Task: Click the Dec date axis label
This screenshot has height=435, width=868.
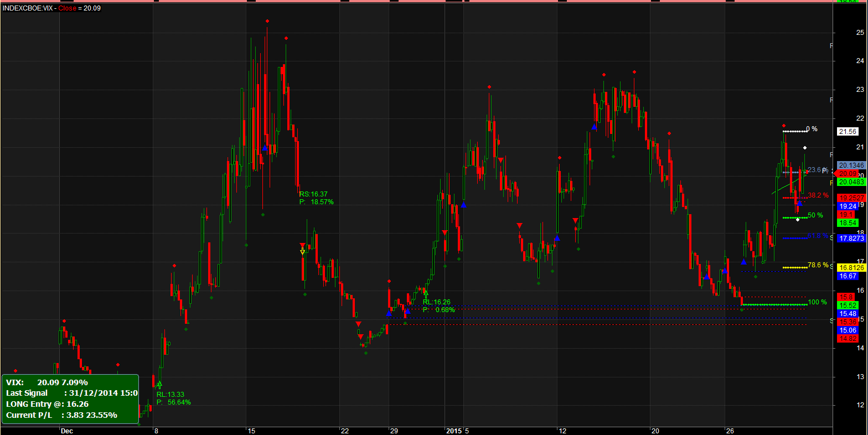Action: pos(67,431)
